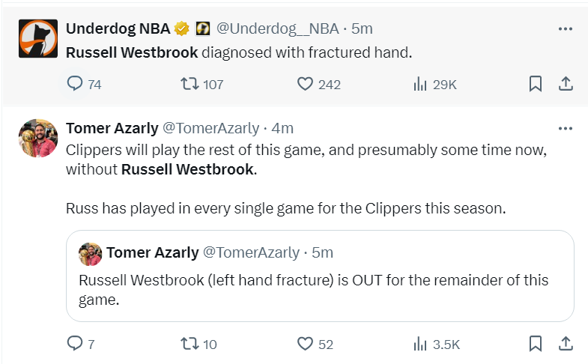Viewport: 588px width, 364px height.
Task: Share the Underdog NBA tweet
Action: [x=566, y=85]
